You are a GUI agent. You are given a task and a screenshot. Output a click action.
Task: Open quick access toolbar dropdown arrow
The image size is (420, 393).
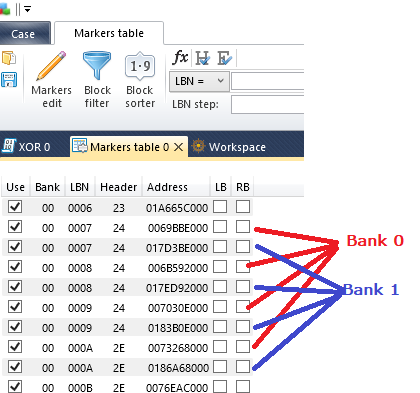pyautogui.click(x=28, y=9)
